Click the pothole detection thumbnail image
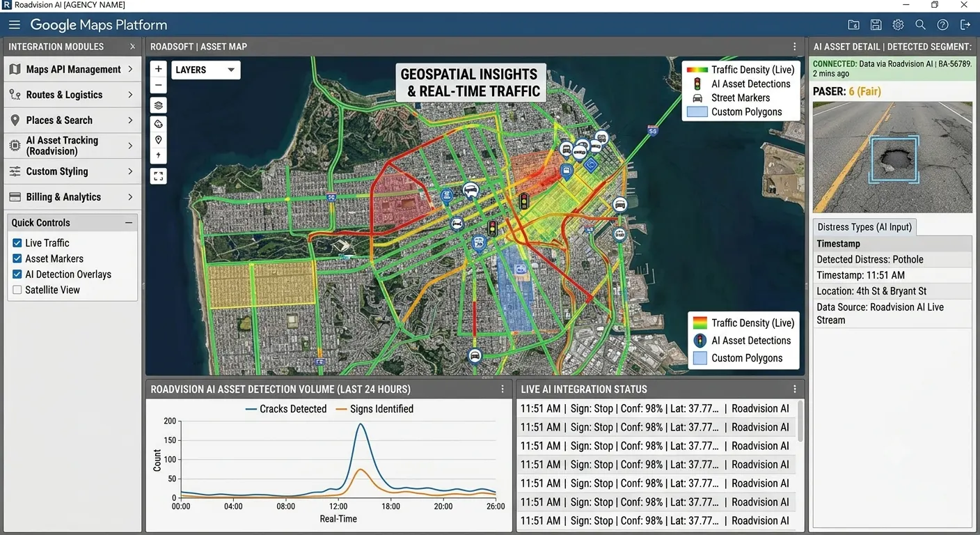 click(x=892, y=157)
